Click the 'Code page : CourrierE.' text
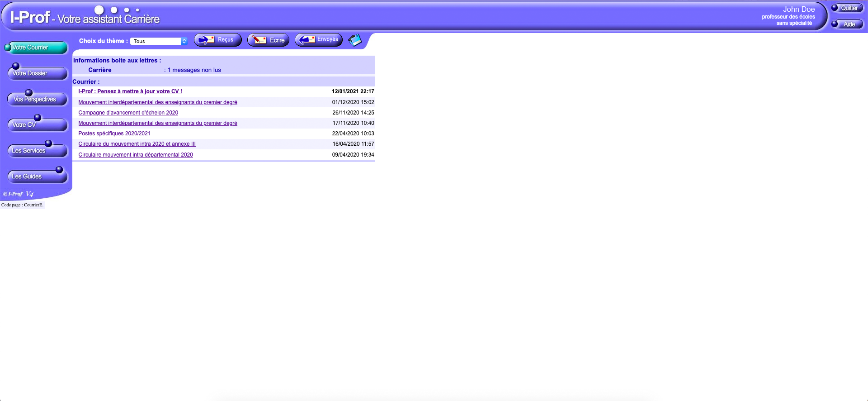 [22, 205]
